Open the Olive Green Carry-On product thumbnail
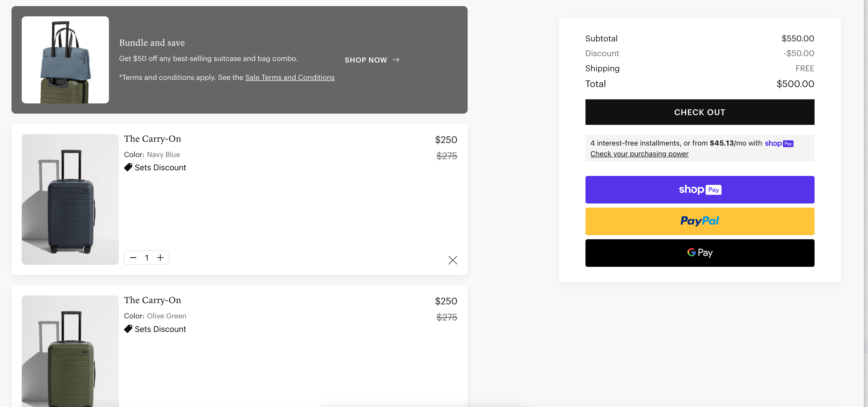The width and height of the screenshot is (868, 407). tap(70, 351)
